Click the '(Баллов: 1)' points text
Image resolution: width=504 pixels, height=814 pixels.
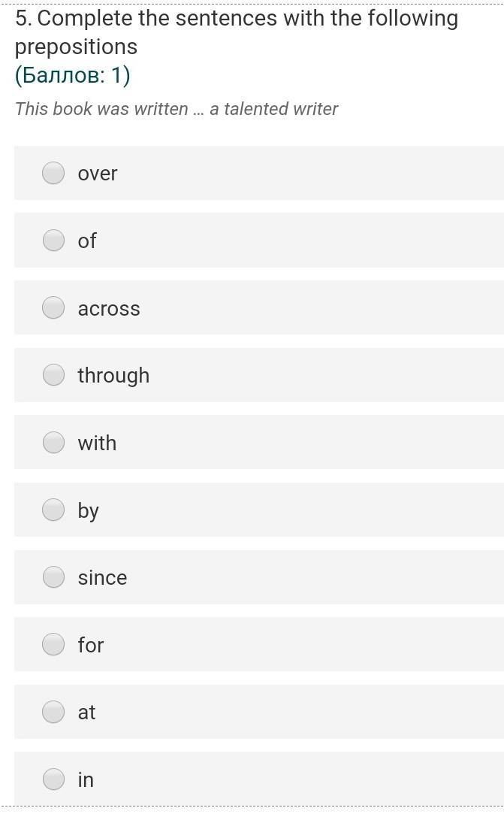click(73, 75)
